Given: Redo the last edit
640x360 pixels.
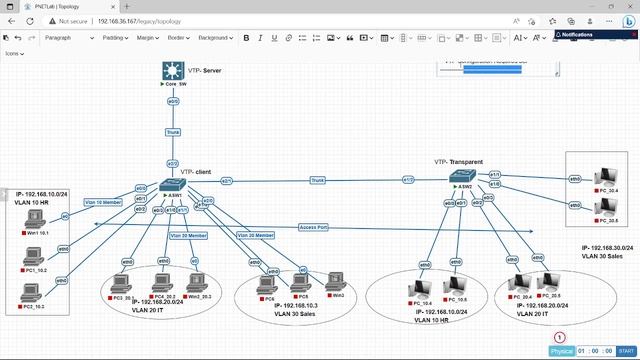Looking at the screenshot, I should [31, 38].
